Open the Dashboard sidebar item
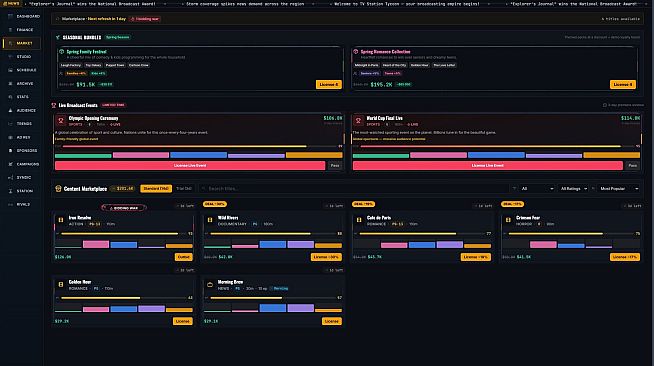The image size is (654, 366). [22, 16]
